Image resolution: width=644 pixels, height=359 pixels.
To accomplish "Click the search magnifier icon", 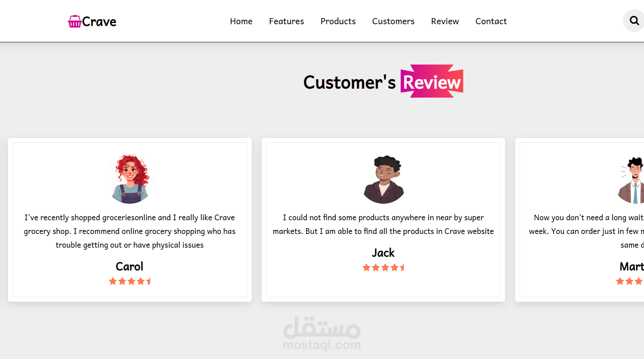I will 634,21.
